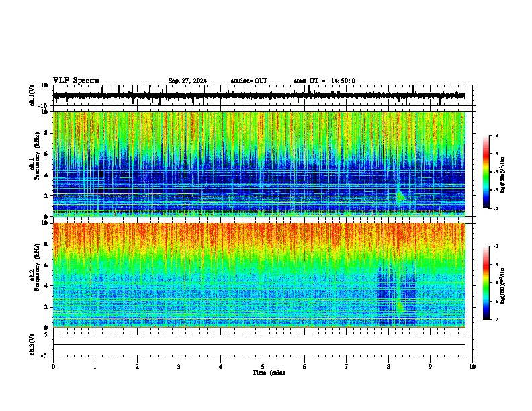Click the "ch.3(V)" axis label
Viewport: 532px width, 411px height.
(x=32, y=345)
